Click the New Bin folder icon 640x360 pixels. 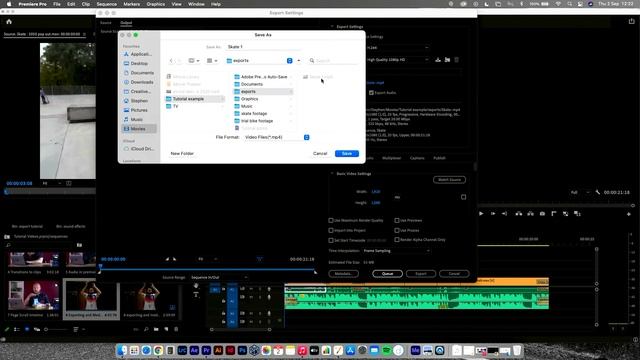click(x=156, y=329)
